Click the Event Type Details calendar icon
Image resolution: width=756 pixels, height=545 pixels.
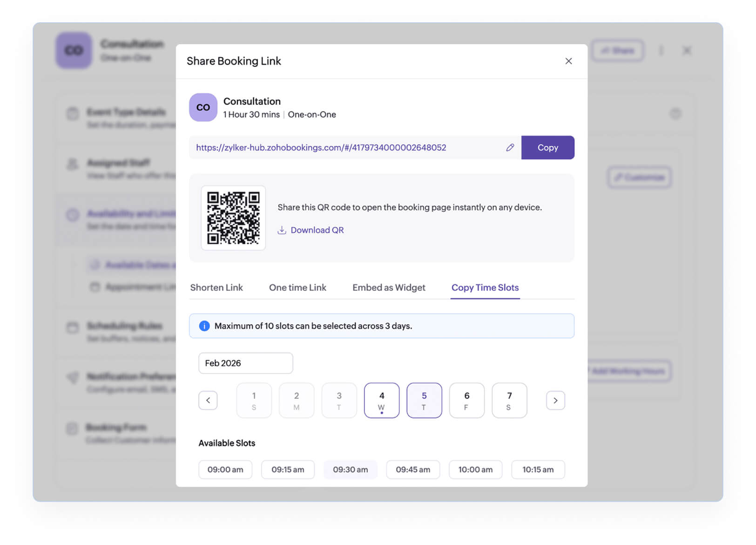[72, 113]
